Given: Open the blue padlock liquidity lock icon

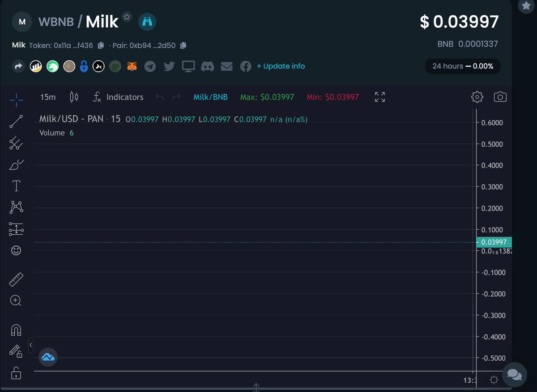Looking at the screenshot, I should (84, 67).
